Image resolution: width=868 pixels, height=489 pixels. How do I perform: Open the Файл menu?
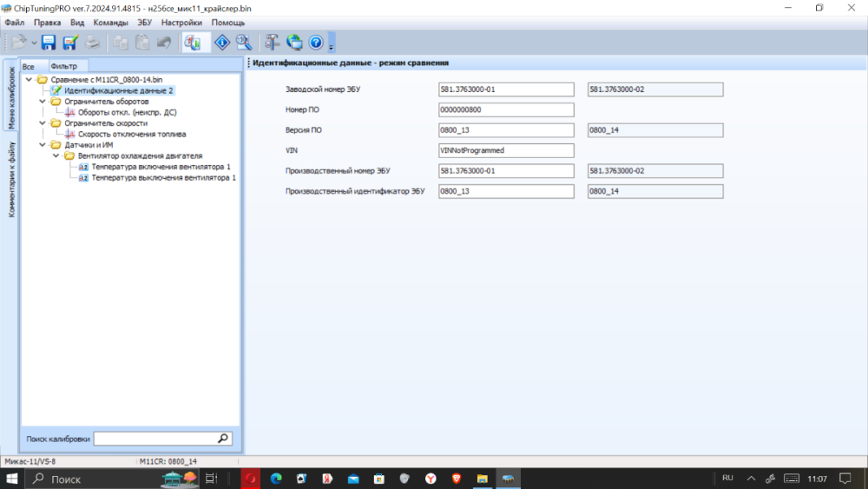tap(15, 23)
